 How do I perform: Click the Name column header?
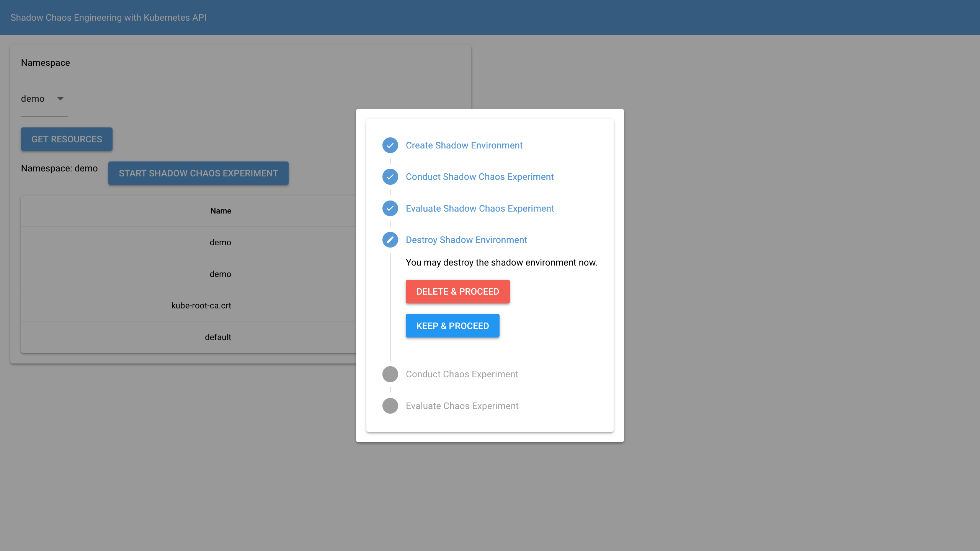(220, 211)
